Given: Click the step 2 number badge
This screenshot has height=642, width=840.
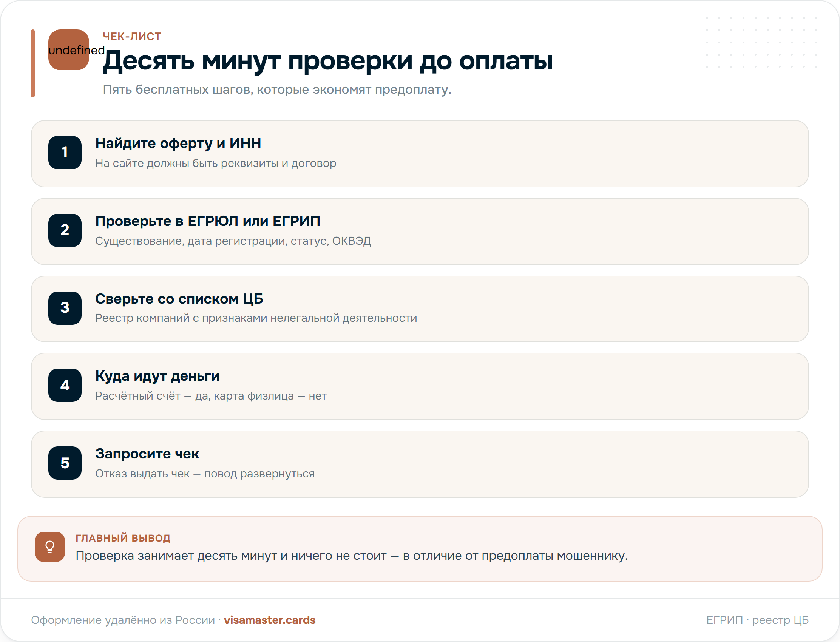Looking at the screenshot, I should click(65, 230).
